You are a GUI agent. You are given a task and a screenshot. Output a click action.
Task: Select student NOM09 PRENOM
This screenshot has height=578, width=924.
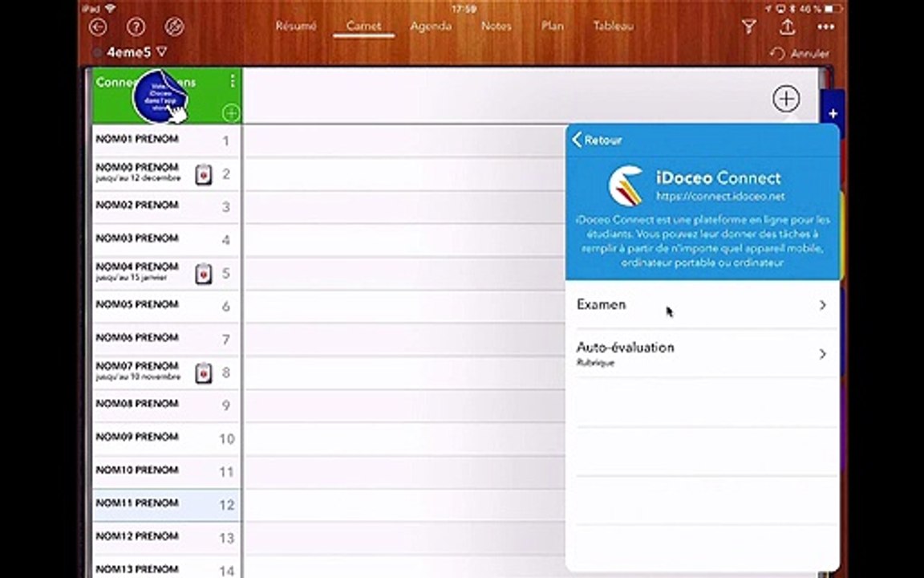137,437
